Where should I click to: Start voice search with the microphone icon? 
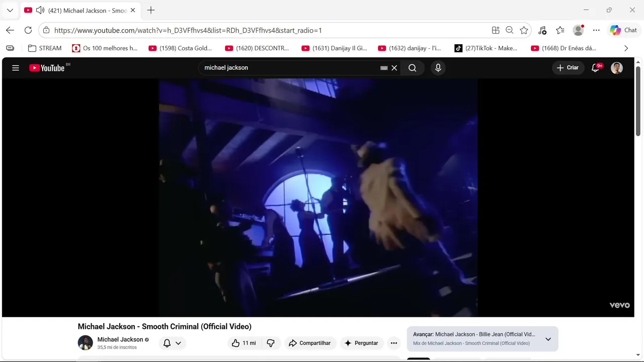click(438, 68)
